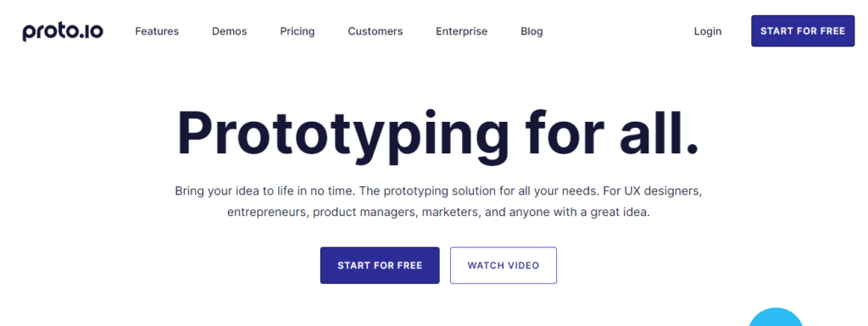Click the WATCH VIDEO outlined button
The image size is (868, 326).
[504, 265]
